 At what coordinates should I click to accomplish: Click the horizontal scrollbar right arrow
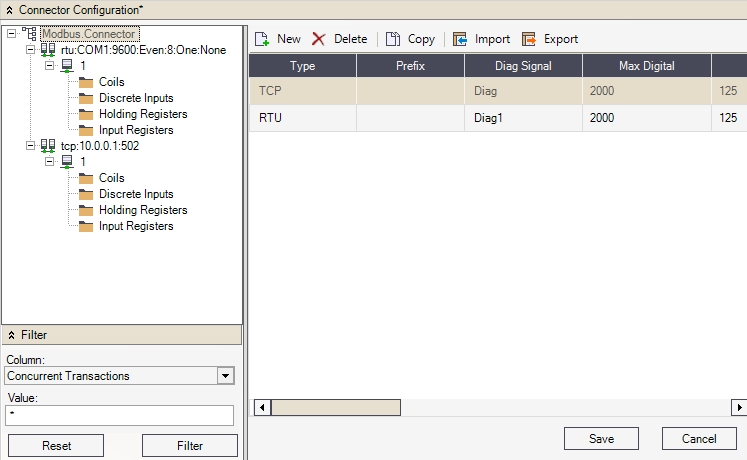(x=739, y=407)
